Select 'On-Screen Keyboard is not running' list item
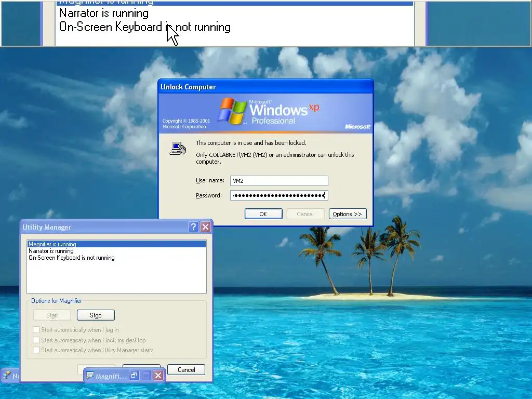The height and width of the screenshot is (399, 532). (116, 258)
